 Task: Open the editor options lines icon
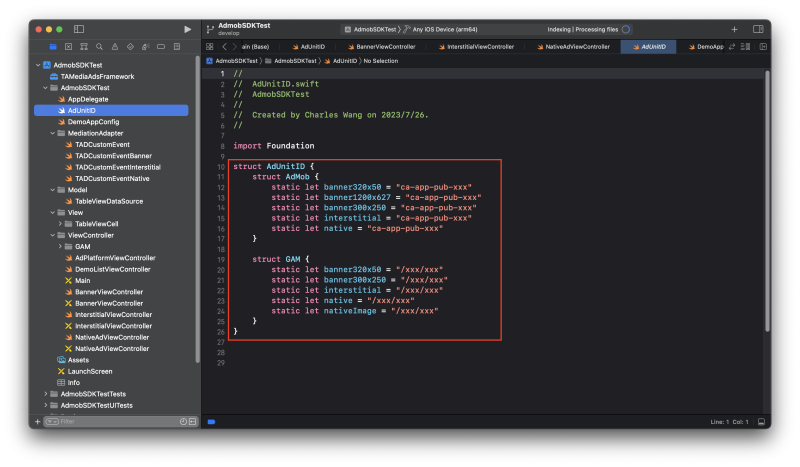pos(745,46)
